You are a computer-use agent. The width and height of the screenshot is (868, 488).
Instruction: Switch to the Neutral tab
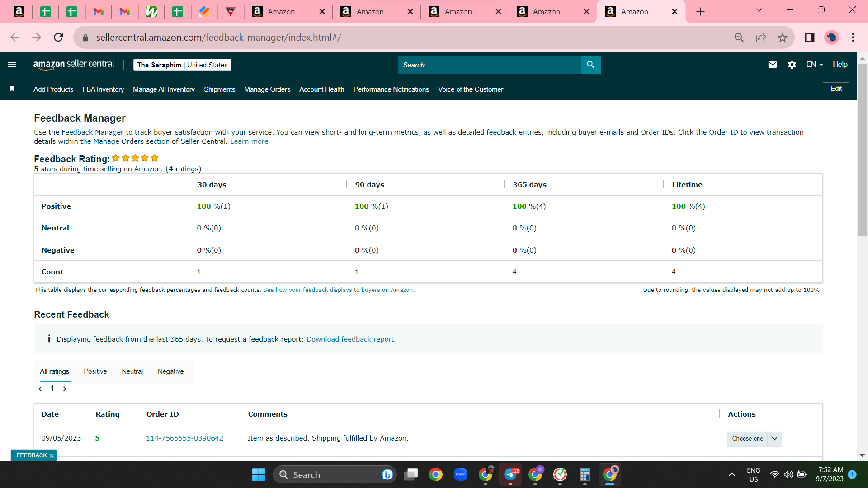132,371
